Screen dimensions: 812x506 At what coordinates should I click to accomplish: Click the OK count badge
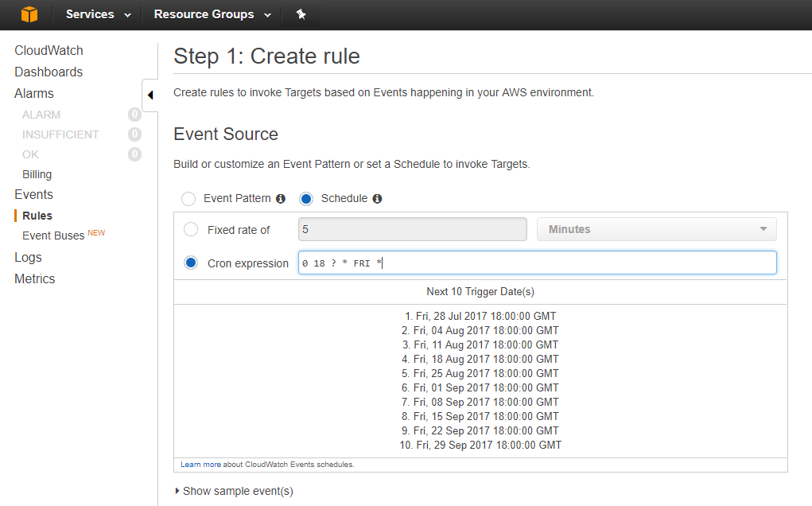pos(134,154)
